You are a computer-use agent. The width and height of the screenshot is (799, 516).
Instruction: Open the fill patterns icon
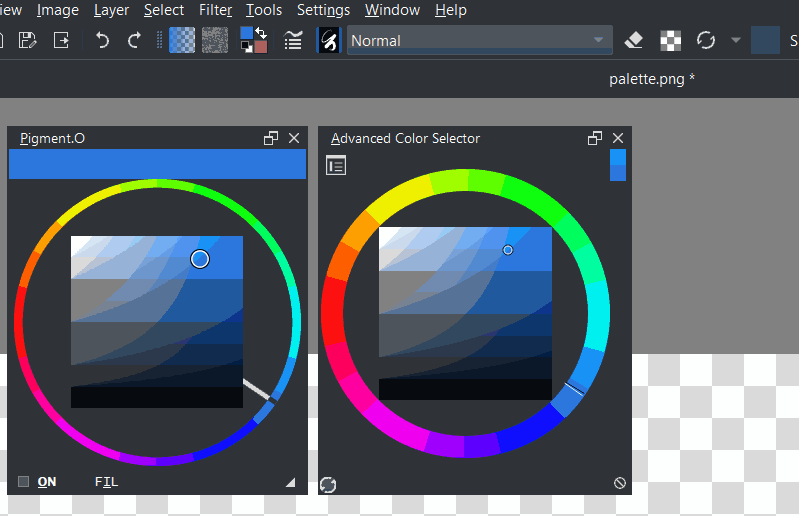[x=215, y=40]
